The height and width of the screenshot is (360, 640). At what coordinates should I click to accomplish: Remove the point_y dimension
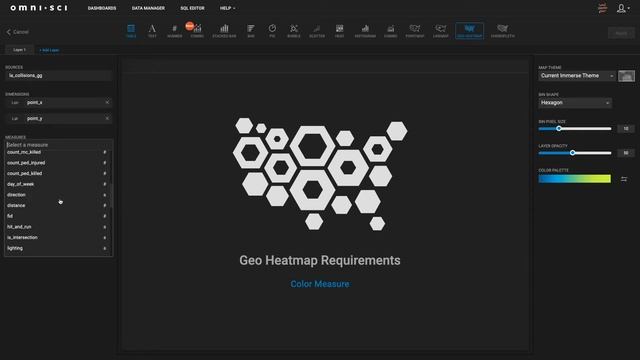[x=107, y=118]
